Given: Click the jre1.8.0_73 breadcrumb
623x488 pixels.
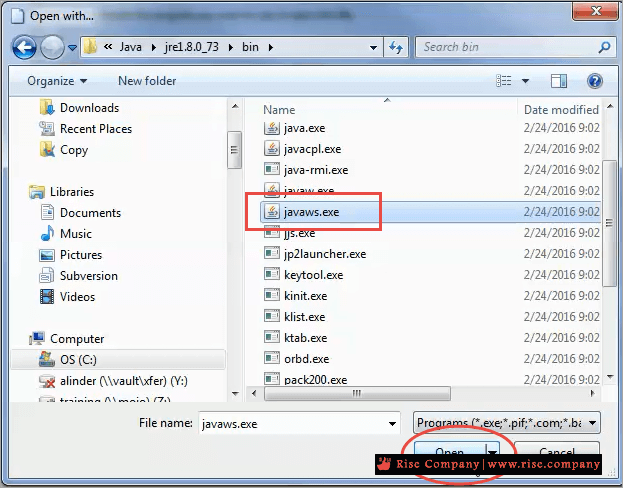Looking at the screenshot, I should pyautogui.click(x=192, y=47).
